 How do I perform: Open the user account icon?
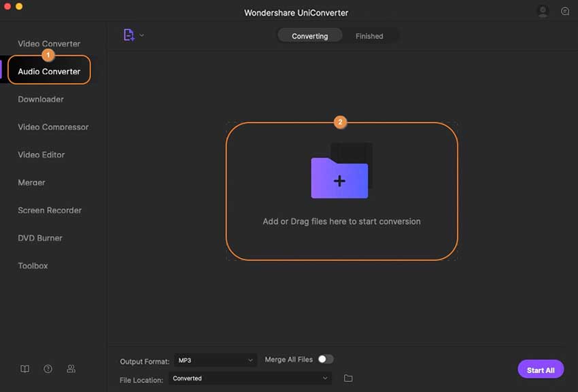pyautogui.click(x=543, y=11)
